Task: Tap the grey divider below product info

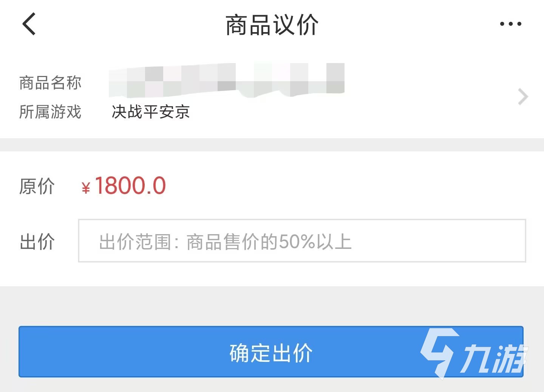Action: click(x=272, y=145)
